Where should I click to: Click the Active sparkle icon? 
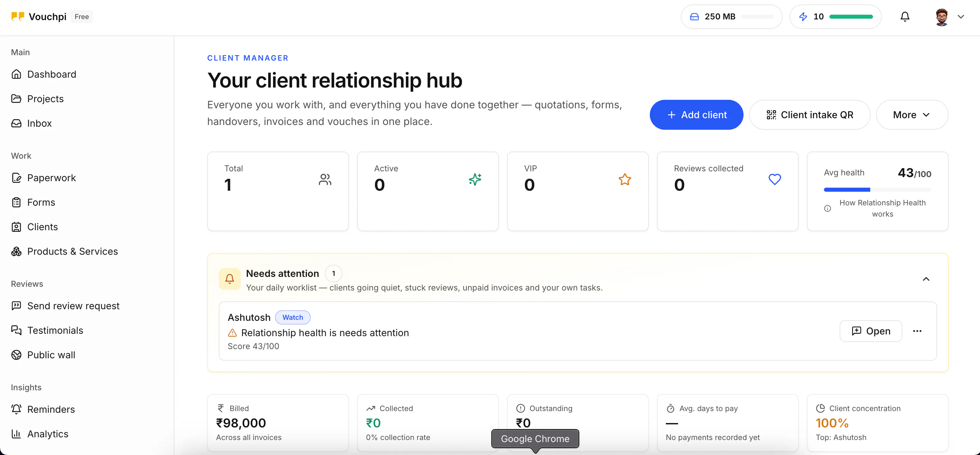[475, 179]
